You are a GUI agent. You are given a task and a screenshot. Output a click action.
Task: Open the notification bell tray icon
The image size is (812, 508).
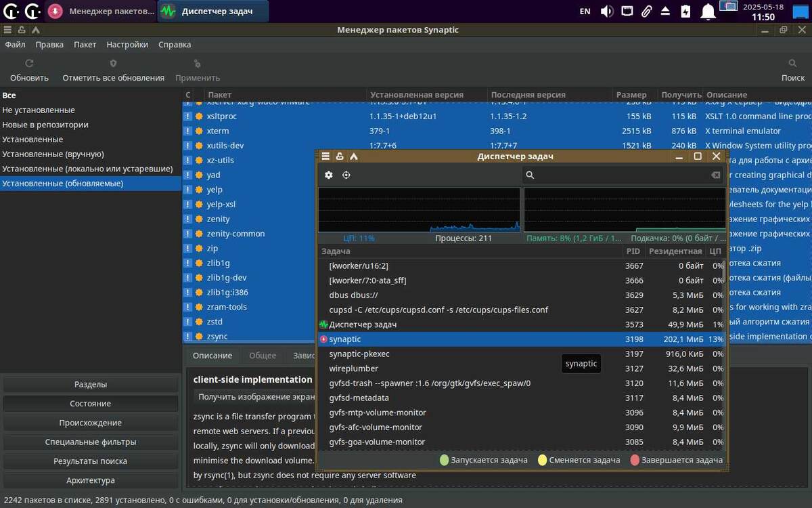(708, 11)
